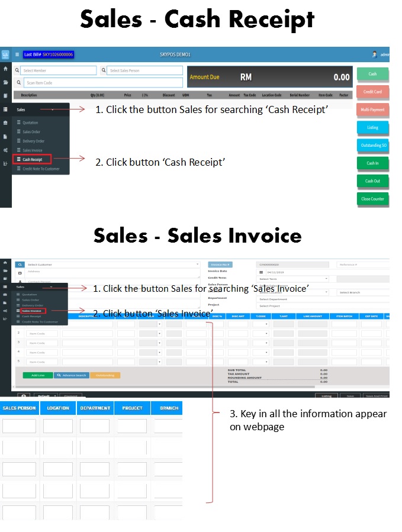
Task: Open the calendar icon next to Invoice Date
Action: pyautogui.click(x=261, y=272)
